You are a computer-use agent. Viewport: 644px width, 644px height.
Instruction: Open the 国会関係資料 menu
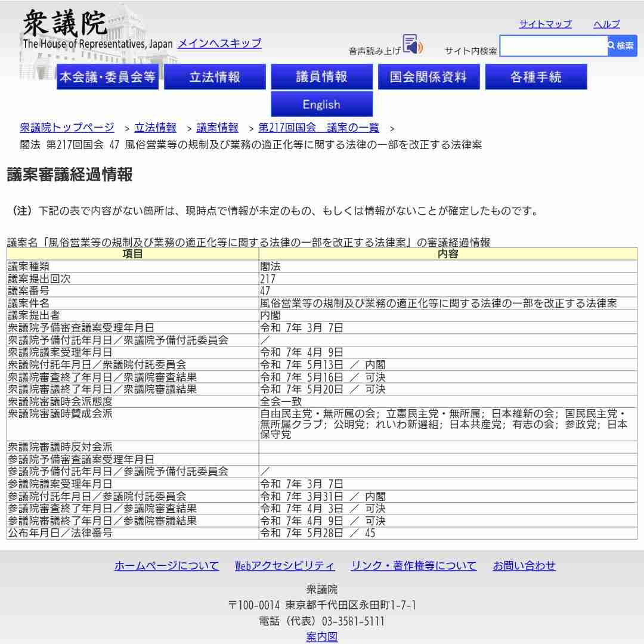(429, 77)
